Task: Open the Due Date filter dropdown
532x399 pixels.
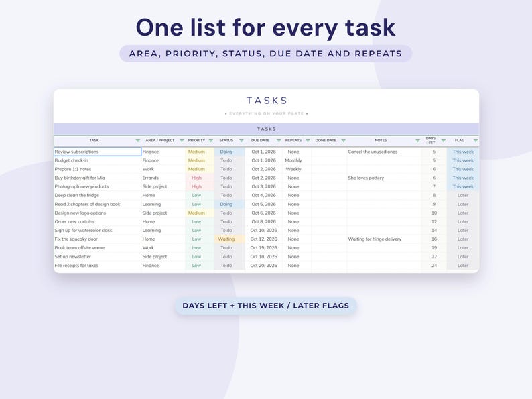Action: click(x=279, y=141)
